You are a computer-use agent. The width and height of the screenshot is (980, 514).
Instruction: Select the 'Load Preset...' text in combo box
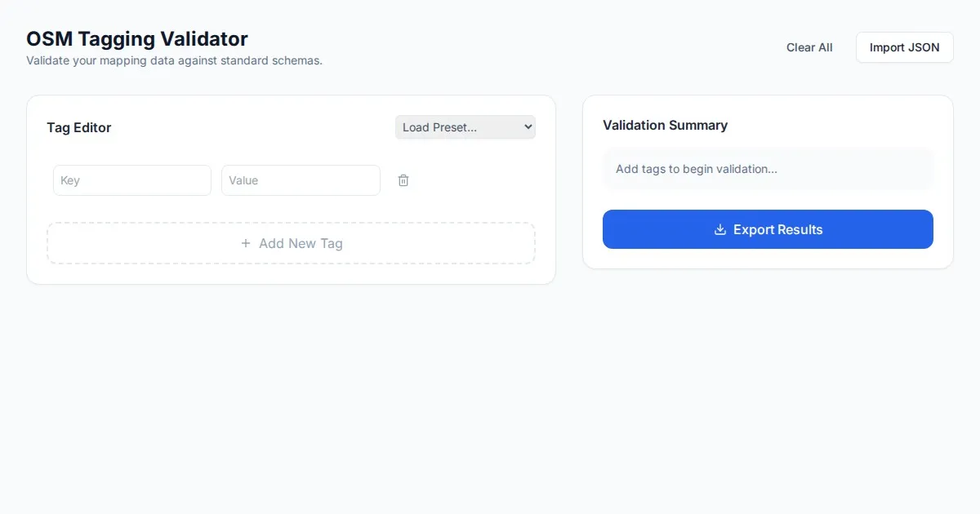(x=440, y=127)
